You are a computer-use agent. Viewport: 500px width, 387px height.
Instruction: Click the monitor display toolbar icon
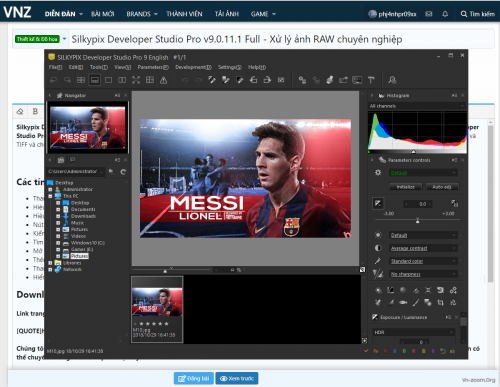[x=357, y=80]
